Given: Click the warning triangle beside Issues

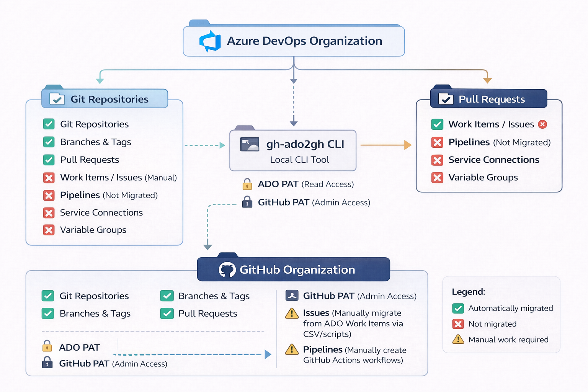Looking at the screenshot, I should tap(291, 314).
